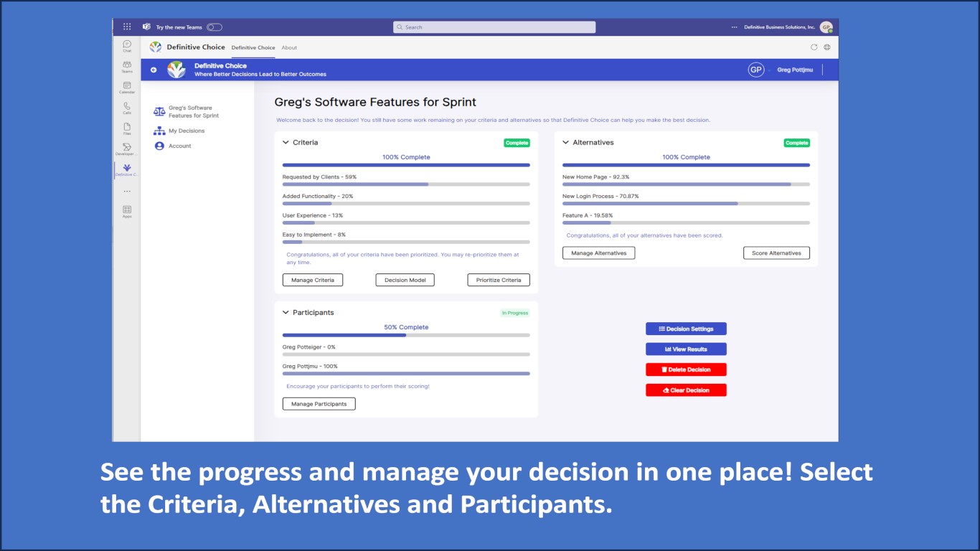Image resolution: width=980 pixels, height=551 pixels.
Task: Open My Decisions in side menu
Action: (187, 131)
